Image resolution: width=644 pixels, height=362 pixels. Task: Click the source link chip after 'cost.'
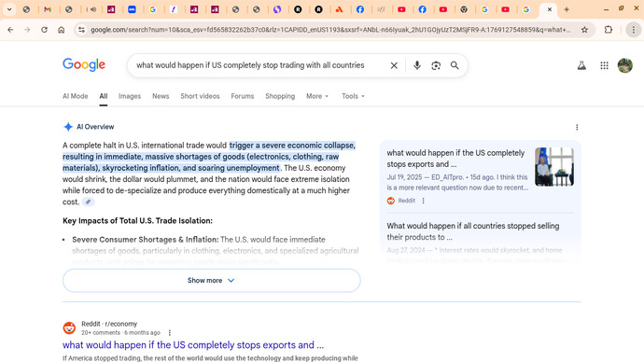[x=88, y=202]
